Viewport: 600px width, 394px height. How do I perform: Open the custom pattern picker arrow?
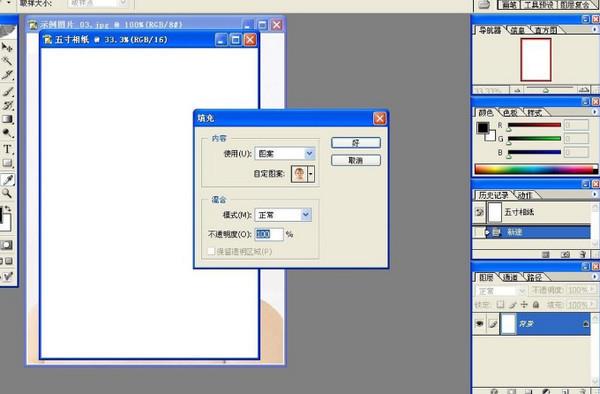point(311,174)
